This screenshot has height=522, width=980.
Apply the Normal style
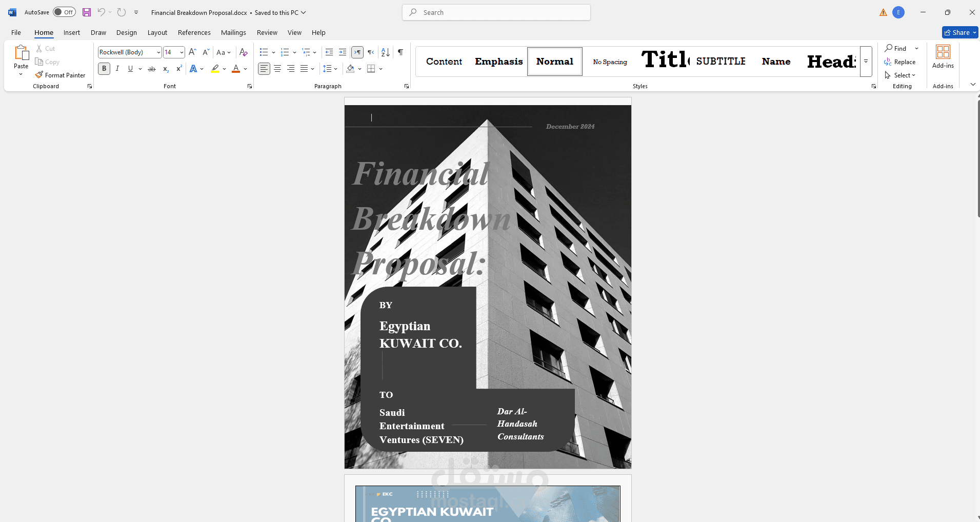point(555,62)
